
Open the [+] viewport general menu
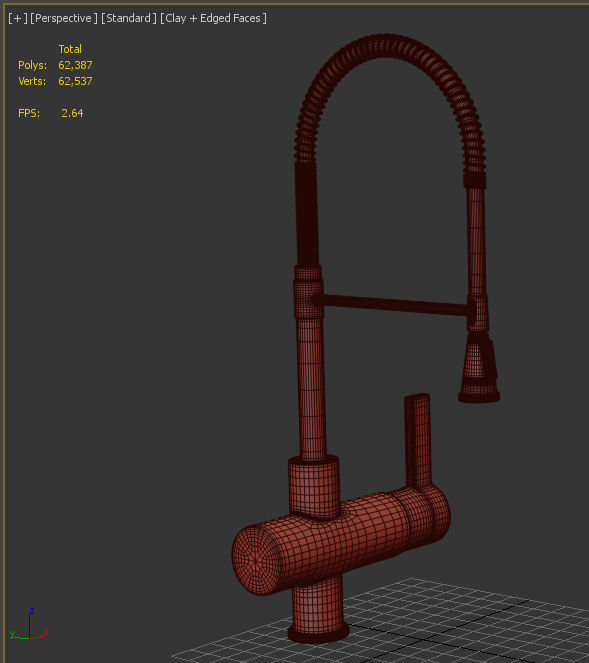tap(18, 18)
